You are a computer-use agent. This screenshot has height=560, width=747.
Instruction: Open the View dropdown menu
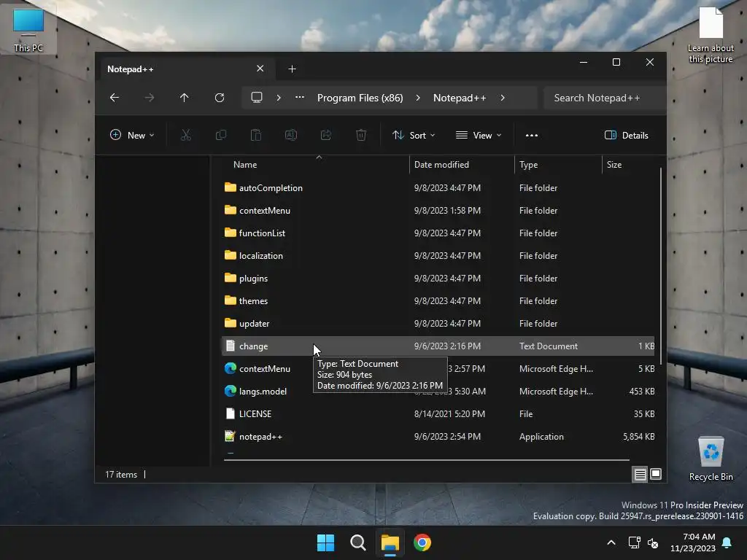click(479, 135)
